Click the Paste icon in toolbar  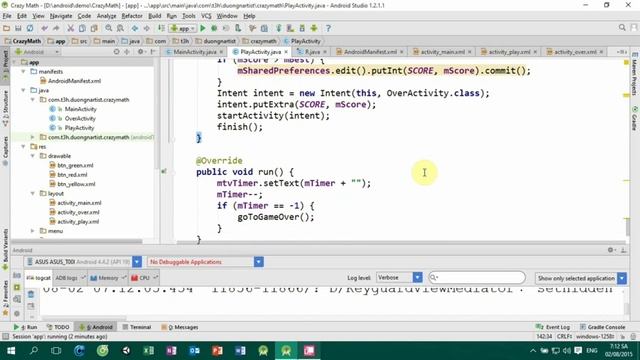[94, 28]
